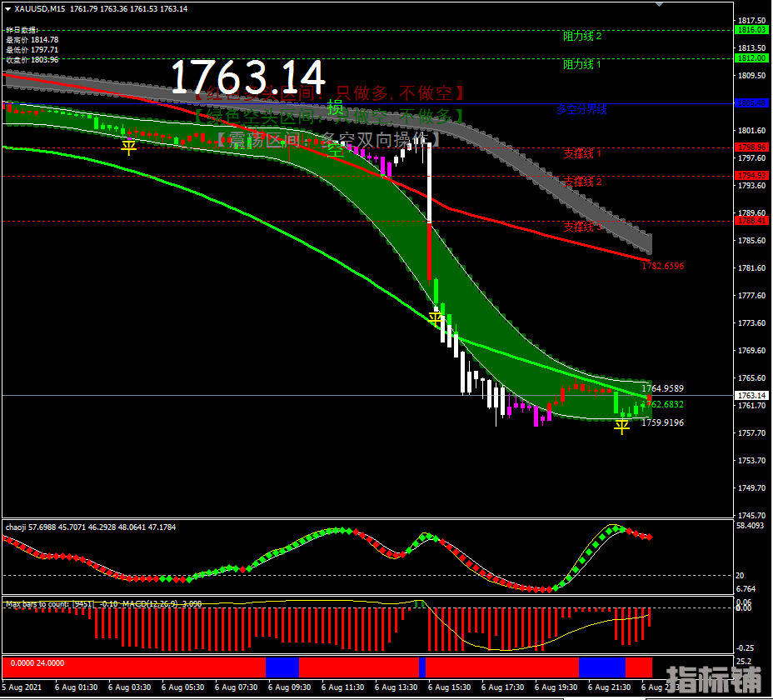The height and width of the screenshot is (700, 773).
Task: Click the 58.4093 chaoji scale value
Action: [x=751, y=526]
